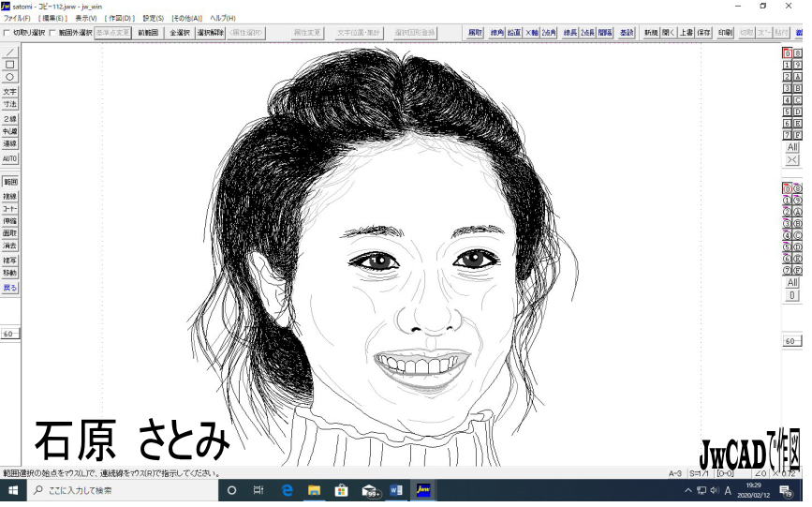The height and width of the screenshot is (507, 812).
Task: Click the 選択解除 deselect button
Action: click(211, 33)
